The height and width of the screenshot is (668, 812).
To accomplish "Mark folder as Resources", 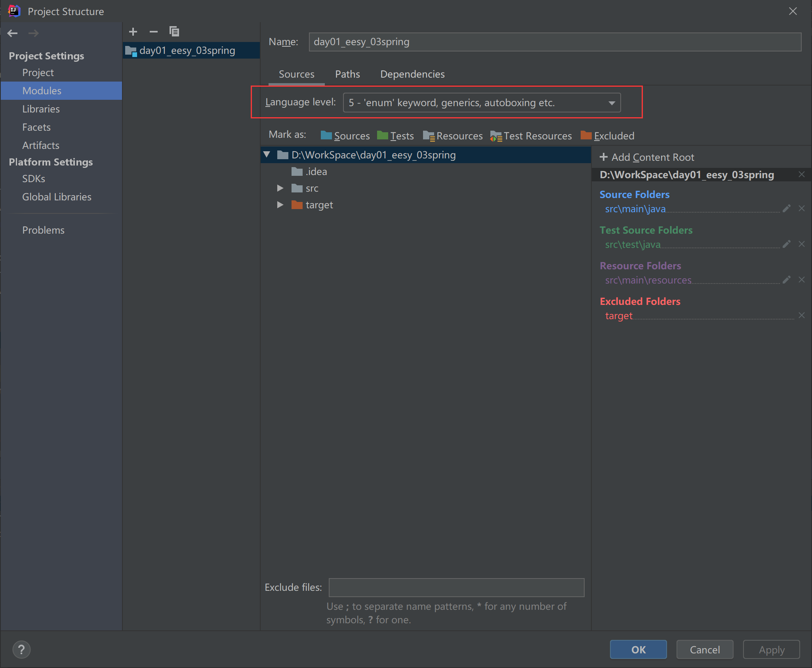I will click(453, 136).
